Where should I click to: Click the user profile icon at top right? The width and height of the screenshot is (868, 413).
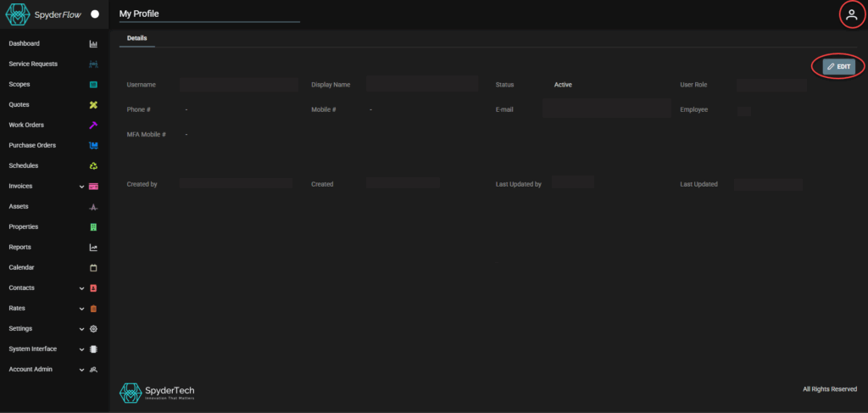(x=852, y=14)
